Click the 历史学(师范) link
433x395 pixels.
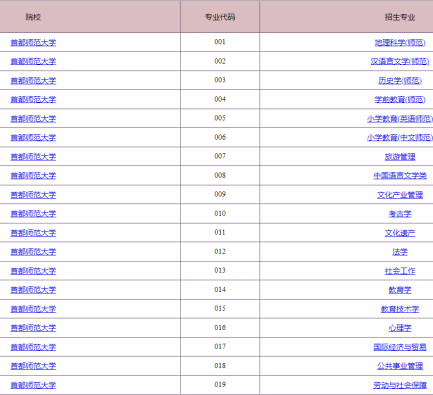click(x=400, y=81)
